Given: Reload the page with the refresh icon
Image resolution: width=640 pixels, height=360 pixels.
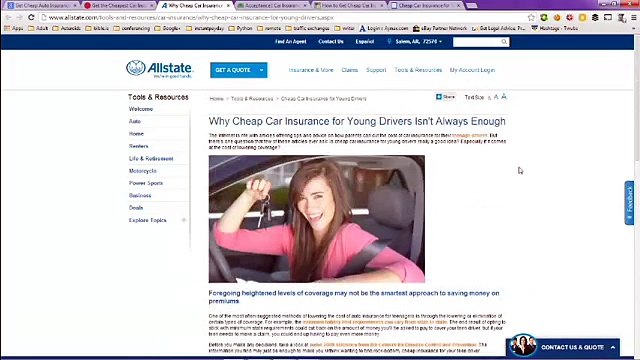Looking at the screenshot, I should (x=31, y=17).
